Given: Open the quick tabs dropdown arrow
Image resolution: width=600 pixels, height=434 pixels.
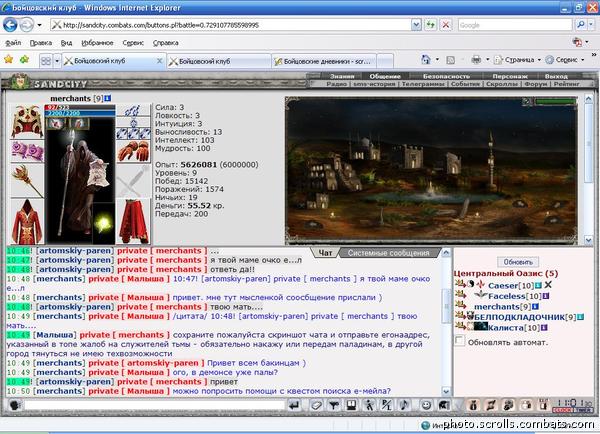Looking at the screenshot, I should (x=57, y=60).
